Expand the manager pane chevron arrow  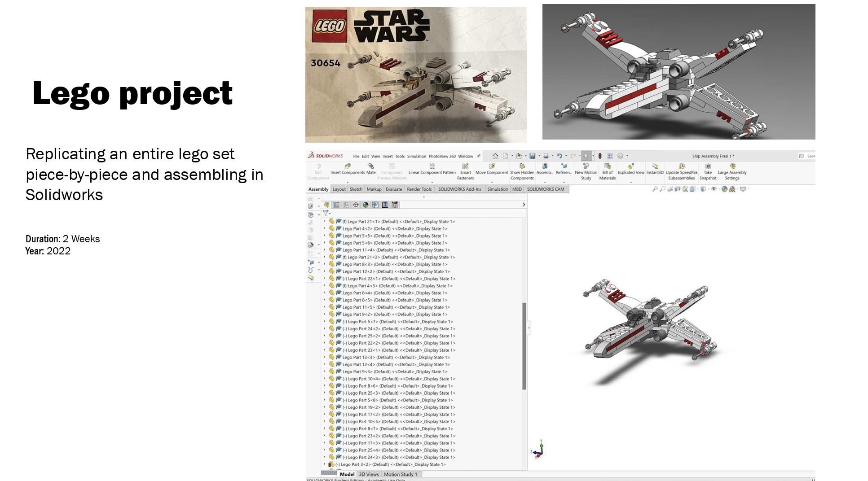(524, 205)
